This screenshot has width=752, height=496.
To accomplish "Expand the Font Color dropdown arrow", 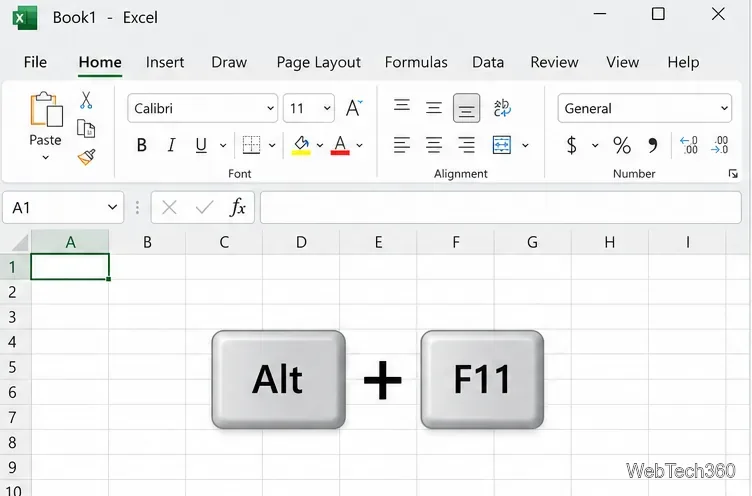I will (x=359, y=145).
